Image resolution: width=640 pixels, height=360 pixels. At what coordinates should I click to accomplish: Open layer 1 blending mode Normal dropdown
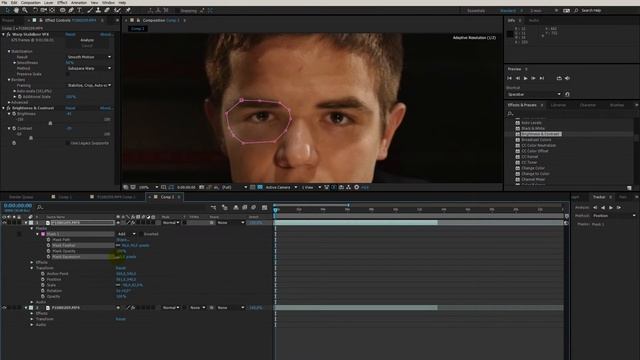click(171, 223)
